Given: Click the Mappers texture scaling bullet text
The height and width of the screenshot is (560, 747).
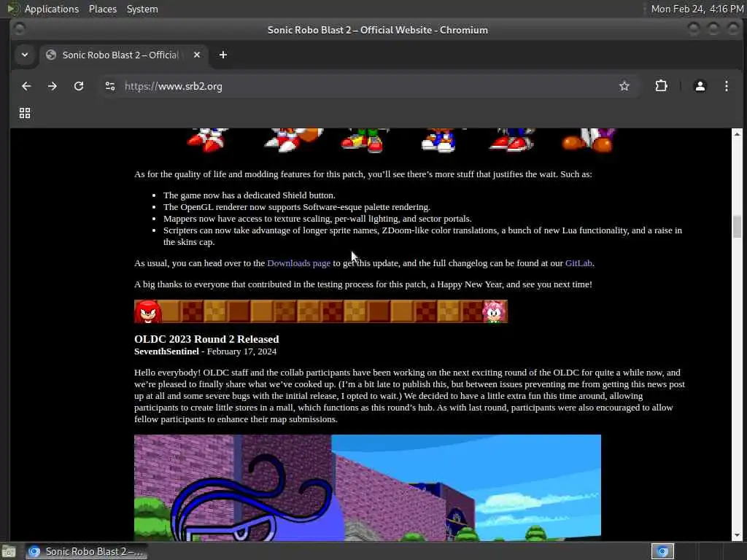Looking at the screenshot, I should click(317, 219).
